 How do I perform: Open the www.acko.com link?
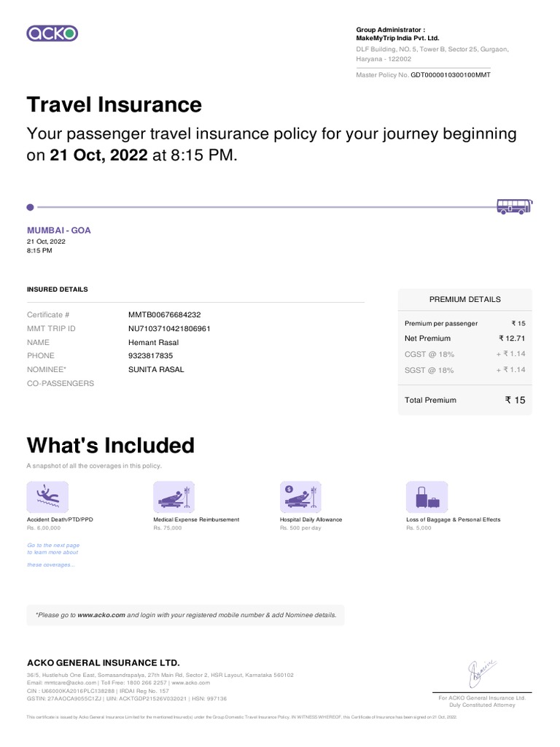(x=101, y=615)
